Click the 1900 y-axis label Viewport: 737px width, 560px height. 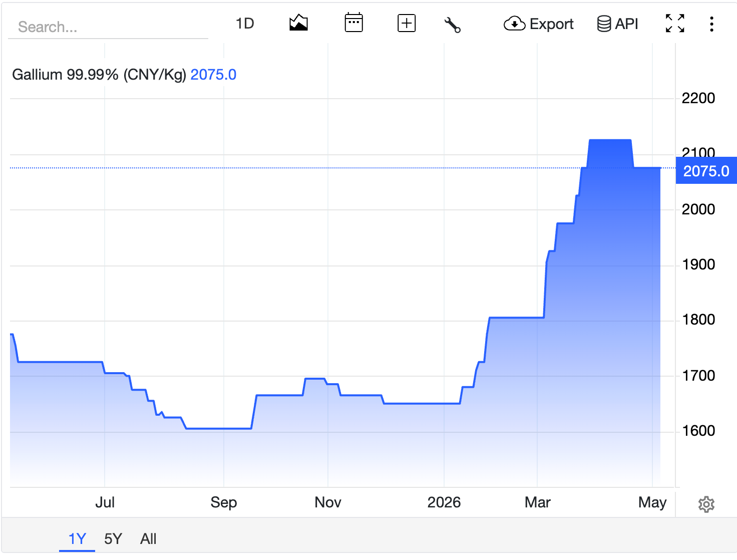(698, 264)
